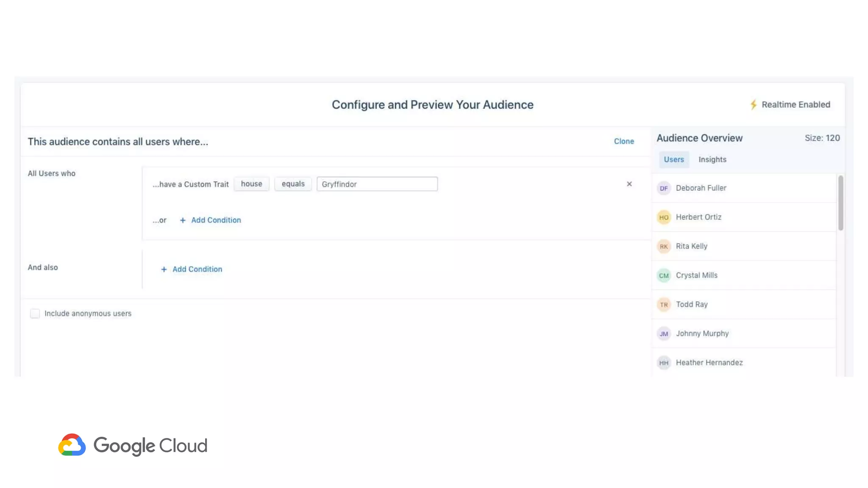Image resolution: width=868 pixels, height=488 pixels.
Task: Add an 'And also' condition
Action: pos(192,269)
